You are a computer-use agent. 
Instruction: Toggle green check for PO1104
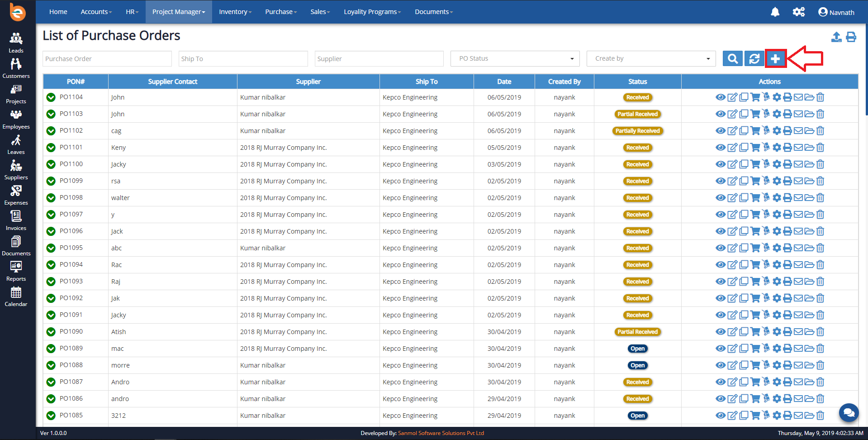(x=51, y=97)
